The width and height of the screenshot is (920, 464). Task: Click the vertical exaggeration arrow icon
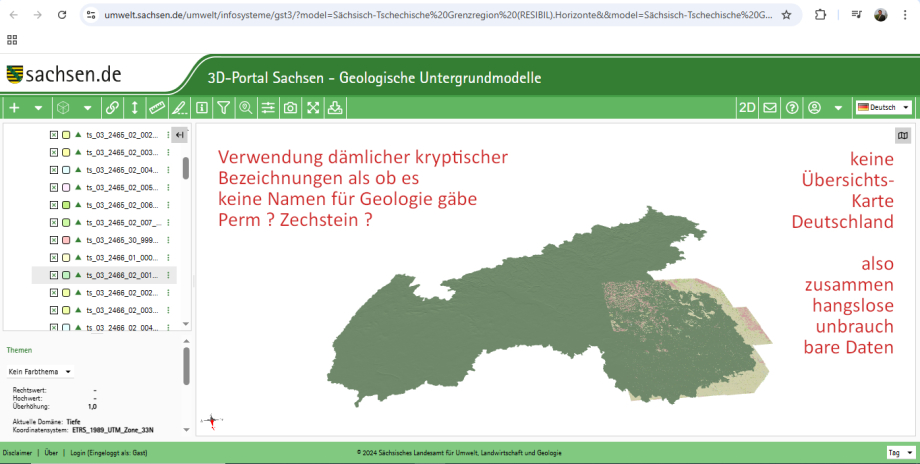135,108
